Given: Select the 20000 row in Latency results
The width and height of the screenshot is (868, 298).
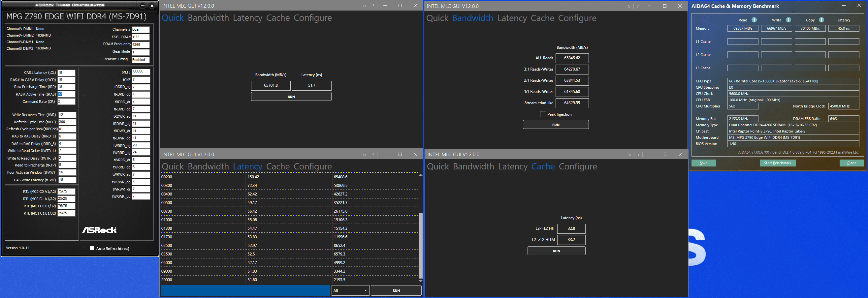Looking at the screenshot, I should [290, 280].
